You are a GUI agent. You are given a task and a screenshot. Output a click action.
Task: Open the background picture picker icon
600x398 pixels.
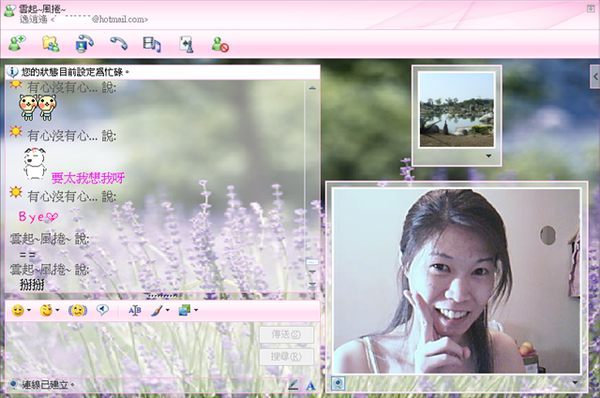tap(184, 310)
